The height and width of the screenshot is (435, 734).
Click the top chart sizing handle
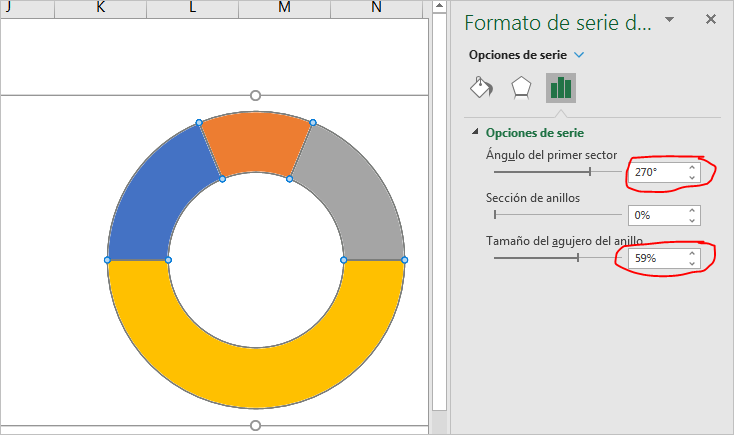tap(255, 96)
